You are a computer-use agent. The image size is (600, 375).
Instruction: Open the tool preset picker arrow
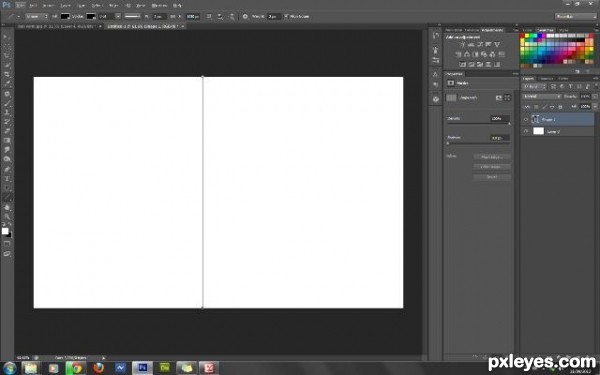tap(19, 16)
